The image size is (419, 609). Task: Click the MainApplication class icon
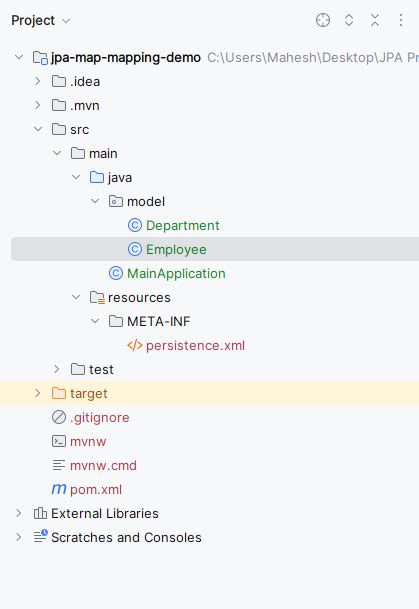[116, 273]
